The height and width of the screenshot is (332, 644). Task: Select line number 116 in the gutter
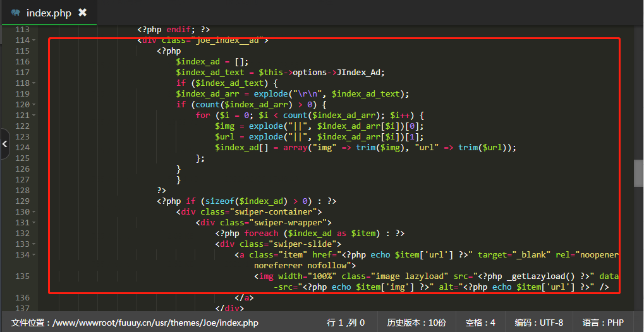21,62
